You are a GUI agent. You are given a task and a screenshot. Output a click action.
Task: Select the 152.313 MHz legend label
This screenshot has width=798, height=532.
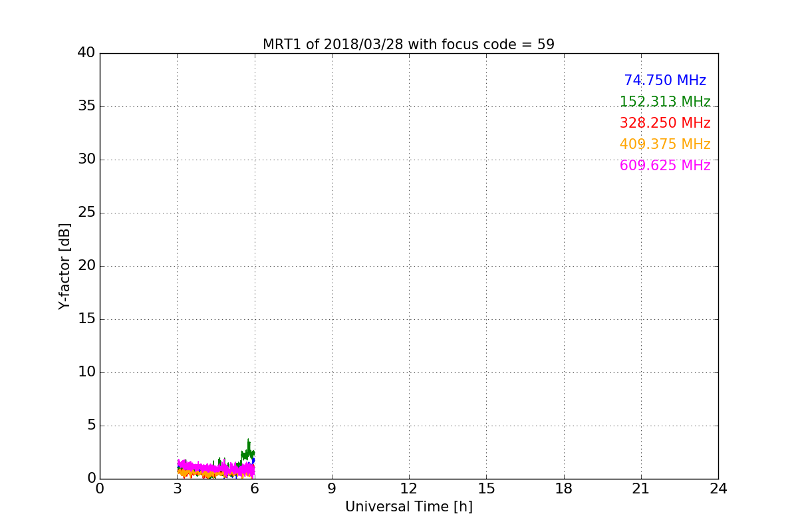(x=665, y=102)
